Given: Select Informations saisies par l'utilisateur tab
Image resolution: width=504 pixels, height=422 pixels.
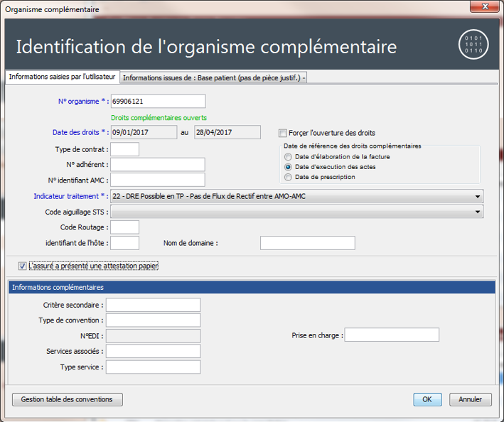Looking at the screenshot, I should coord(62,77).
